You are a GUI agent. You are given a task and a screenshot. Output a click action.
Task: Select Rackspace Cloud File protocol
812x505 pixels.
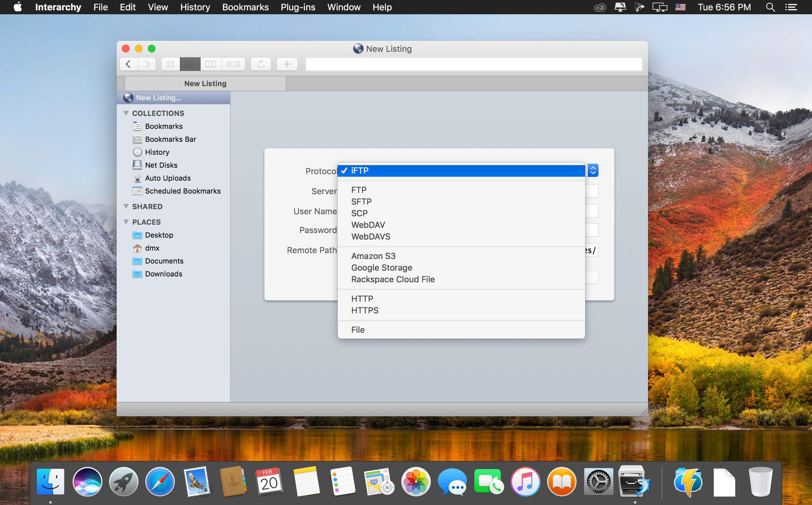[461, 280]
